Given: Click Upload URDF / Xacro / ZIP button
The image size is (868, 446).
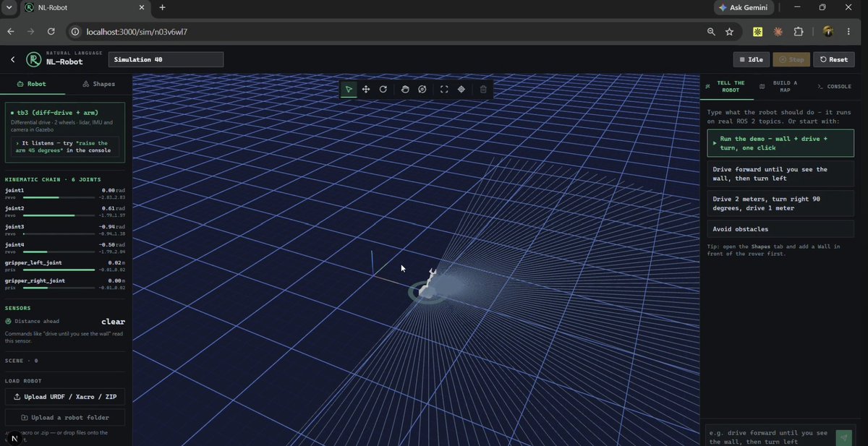Looking at the screenshot, I should (65, 397).
